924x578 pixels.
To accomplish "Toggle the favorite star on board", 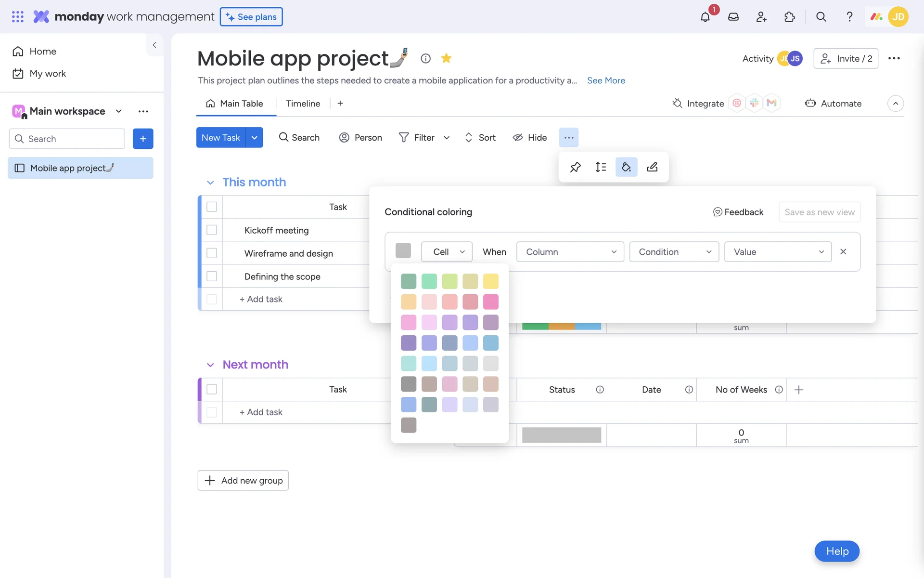I will coord(446,58).
